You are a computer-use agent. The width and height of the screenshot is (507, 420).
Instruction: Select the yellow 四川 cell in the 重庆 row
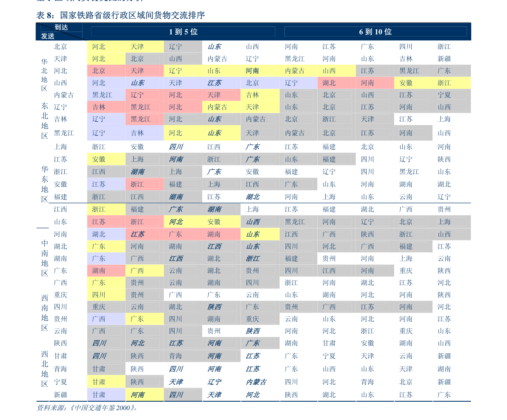click(106, 295)
